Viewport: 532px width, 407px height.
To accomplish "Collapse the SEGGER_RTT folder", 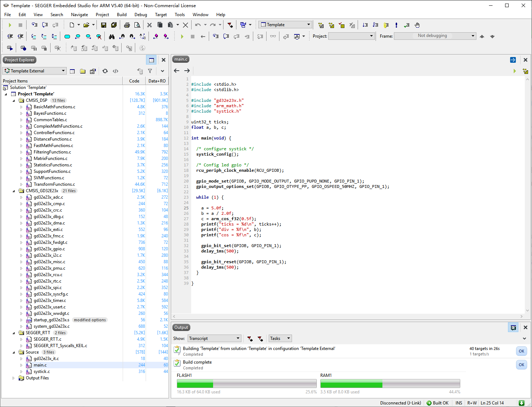I will click(14, 333).
